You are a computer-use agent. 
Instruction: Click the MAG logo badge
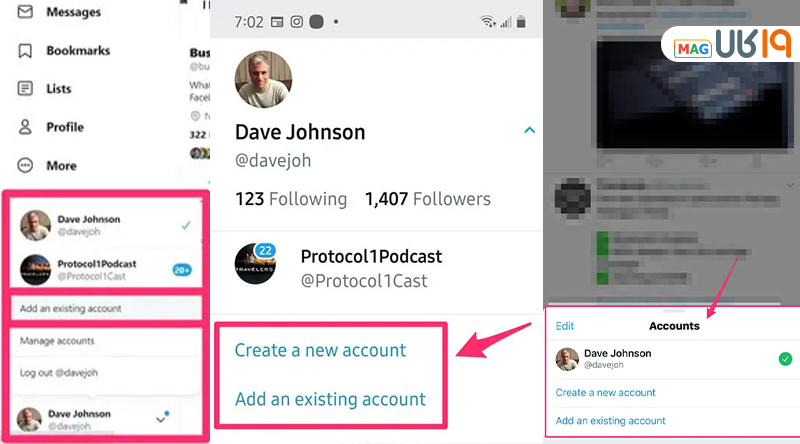coord(692,48)
